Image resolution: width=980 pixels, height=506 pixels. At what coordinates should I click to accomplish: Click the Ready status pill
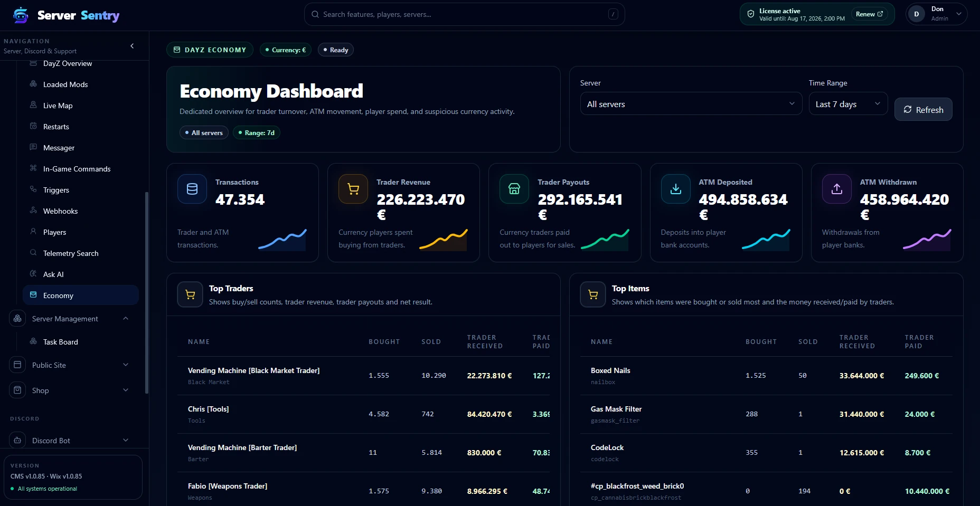(336, 50)
